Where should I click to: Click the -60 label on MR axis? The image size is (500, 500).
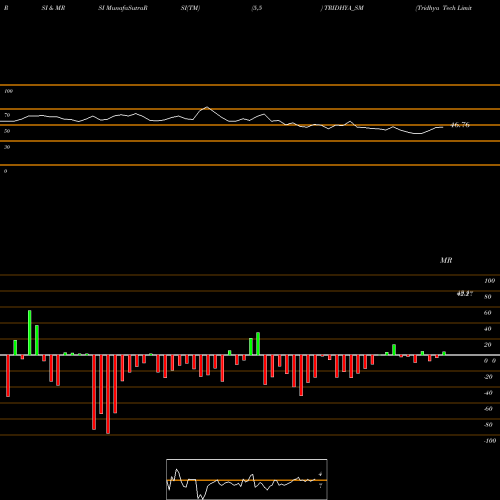488,409
